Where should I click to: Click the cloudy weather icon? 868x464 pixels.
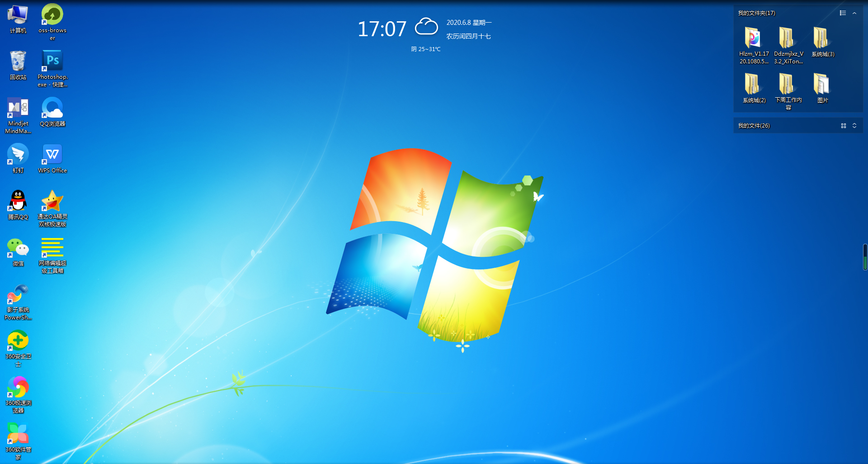pos(426,27)
